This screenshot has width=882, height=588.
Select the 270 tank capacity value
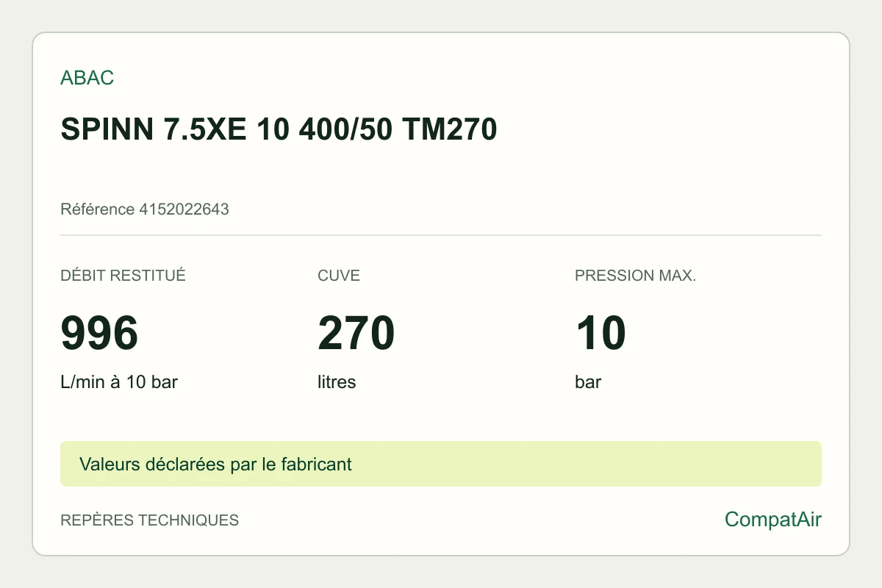[356, 333]
